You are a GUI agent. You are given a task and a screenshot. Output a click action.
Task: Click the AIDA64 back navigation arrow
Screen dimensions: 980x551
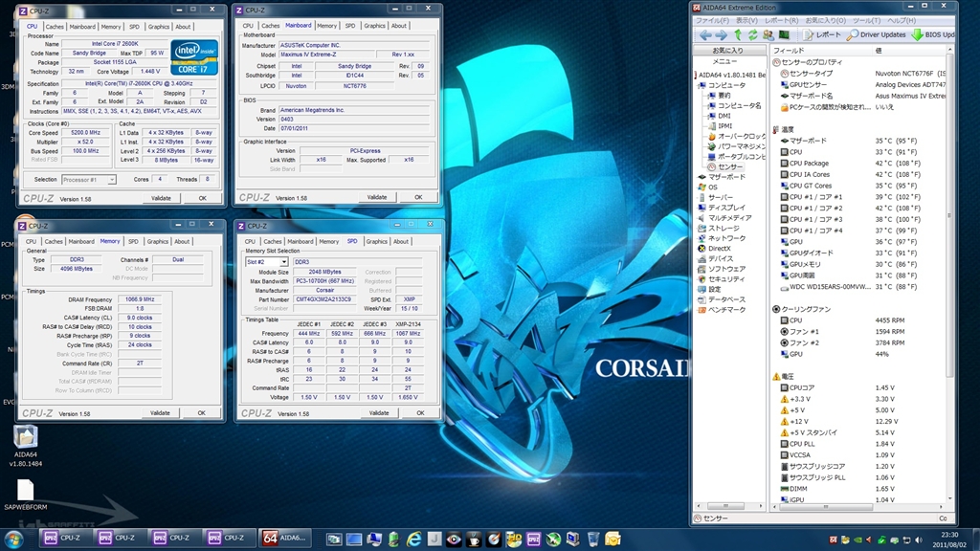click(x=706, y=34)
